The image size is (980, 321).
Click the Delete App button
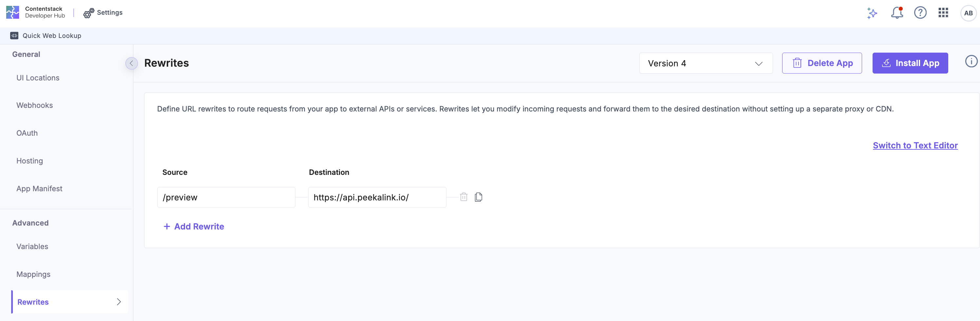822,63
